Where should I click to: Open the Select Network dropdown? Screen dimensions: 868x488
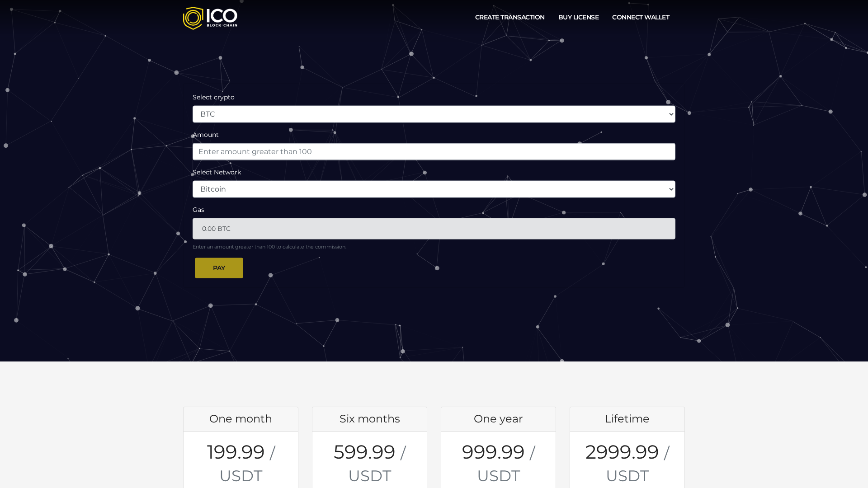click(434, 189)
